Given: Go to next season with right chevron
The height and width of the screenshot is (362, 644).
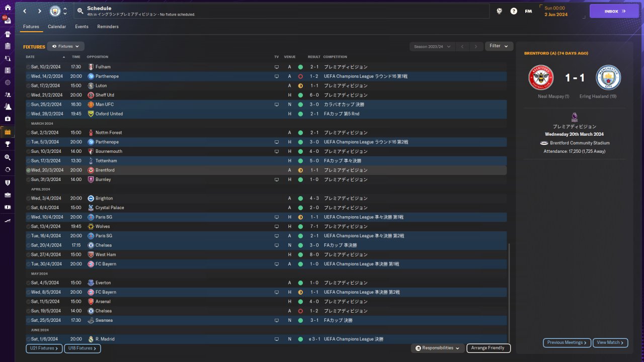Looking at the screenshot, I should click(x=476, y=46).
